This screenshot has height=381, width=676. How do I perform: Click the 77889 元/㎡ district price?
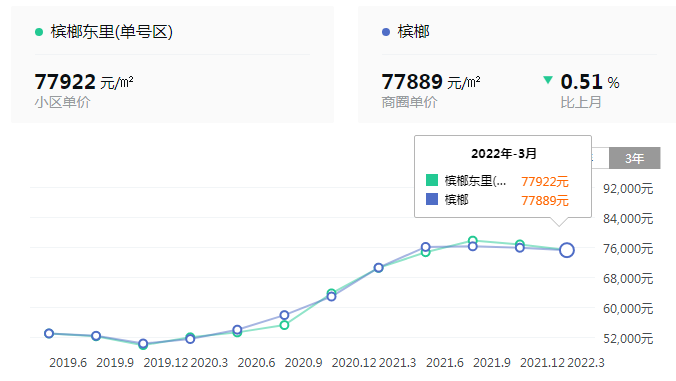tap(431, 81)
